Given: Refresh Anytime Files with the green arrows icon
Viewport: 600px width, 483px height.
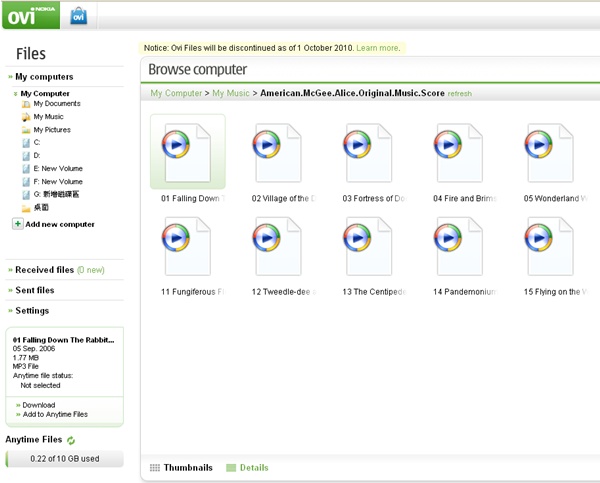Looking at the screenshot, I should click(71, 441).
